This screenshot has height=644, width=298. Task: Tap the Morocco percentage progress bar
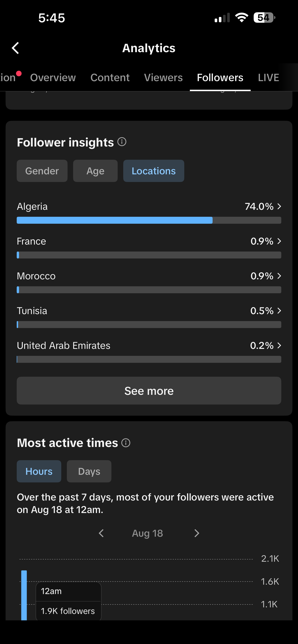[149, 290]
